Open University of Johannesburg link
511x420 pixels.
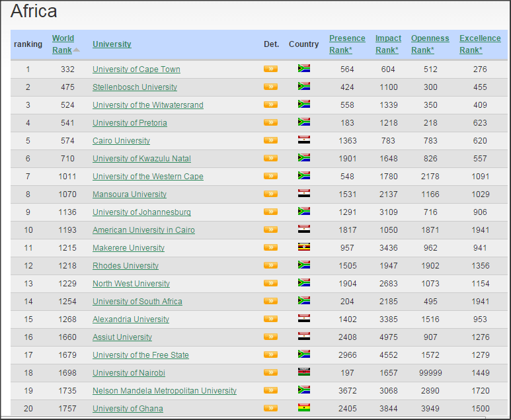(x=141, y=212)
